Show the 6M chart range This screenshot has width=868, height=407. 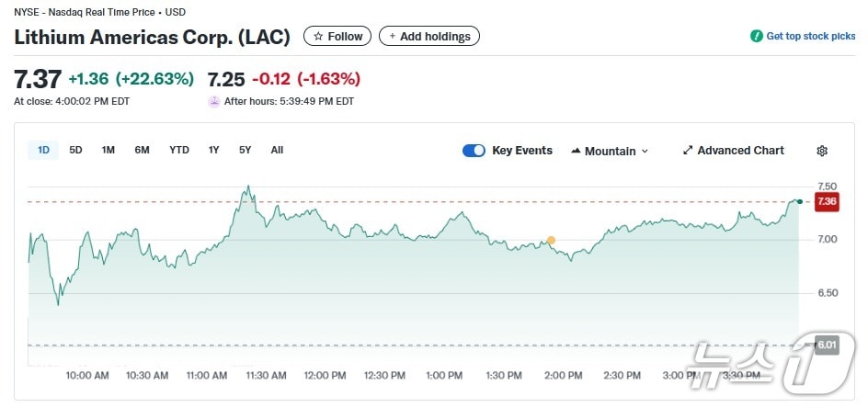142,150
